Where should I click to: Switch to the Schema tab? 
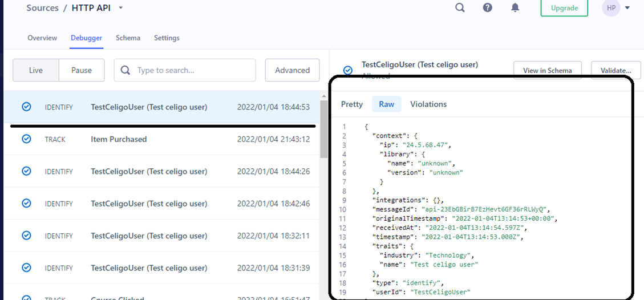[x=128, y=38]
